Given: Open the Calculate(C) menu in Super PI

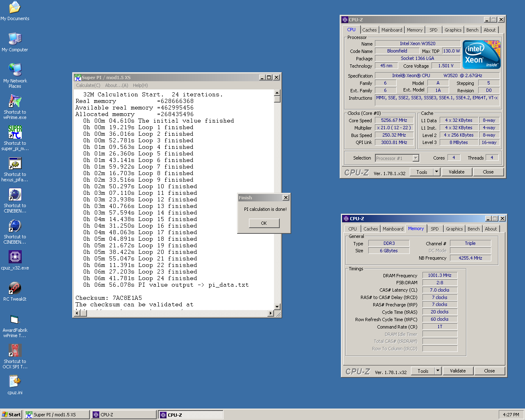Looking at the screenshot, I should [x=88, y=85].
